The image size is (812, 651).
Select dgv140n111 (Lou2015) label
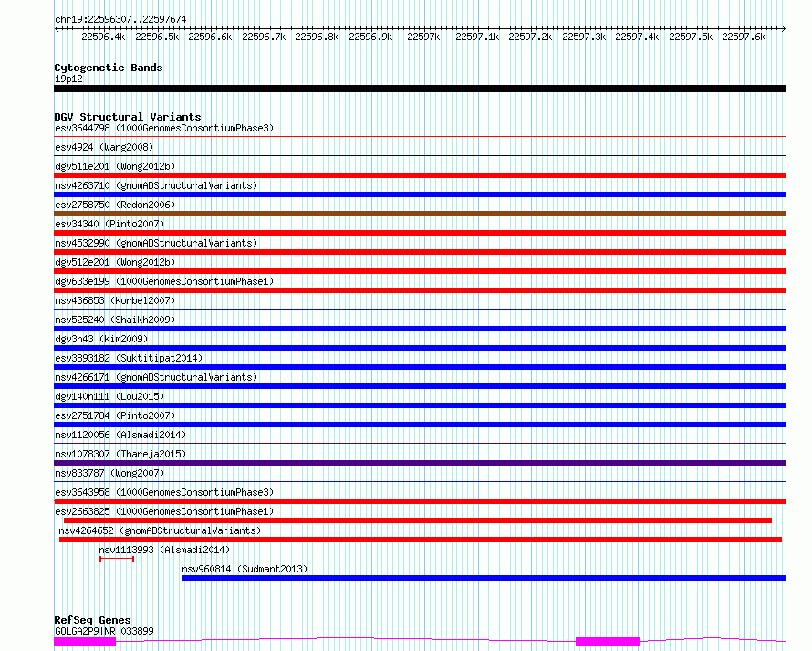(109, 396)
